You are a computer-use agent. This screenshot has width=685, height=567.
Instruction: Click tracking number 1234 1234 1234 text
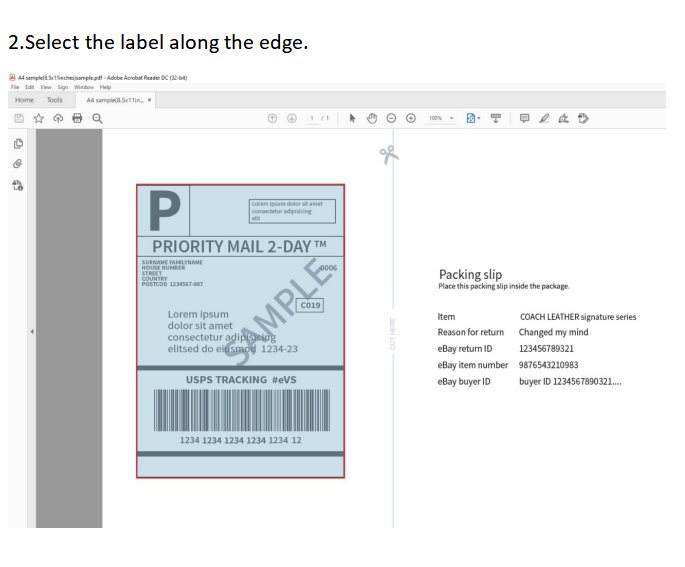click(x=241, y=440)
